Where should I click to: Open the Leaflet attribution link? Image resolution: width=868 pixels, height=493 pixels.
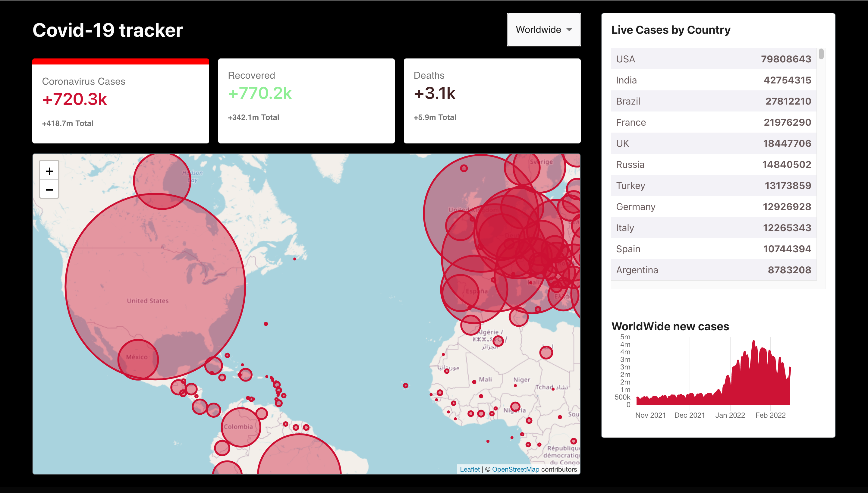pos(469,469)
